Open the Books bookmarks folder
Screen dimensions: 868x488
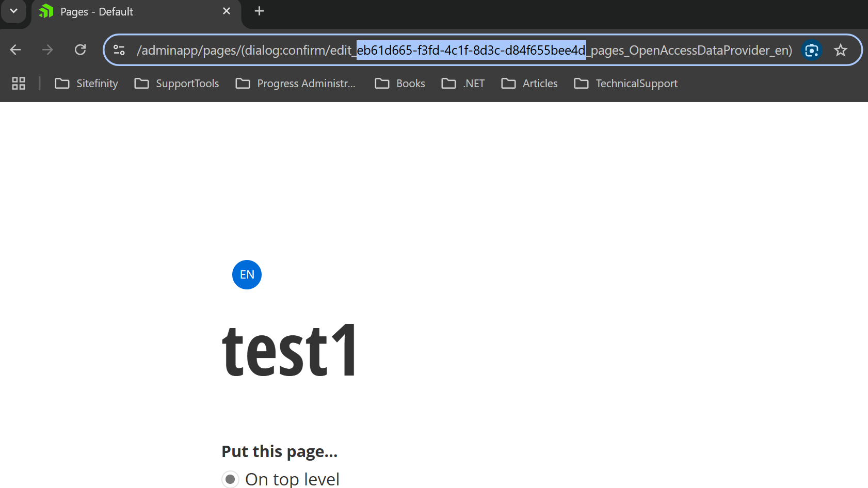pyautogui.click(x=400, y=84)
